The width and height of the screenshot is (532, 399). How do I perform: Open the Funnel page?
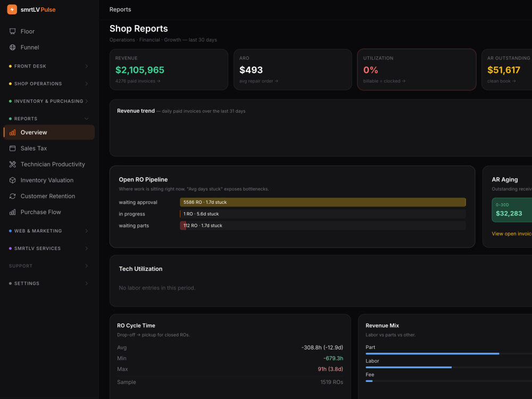(49, 47)
